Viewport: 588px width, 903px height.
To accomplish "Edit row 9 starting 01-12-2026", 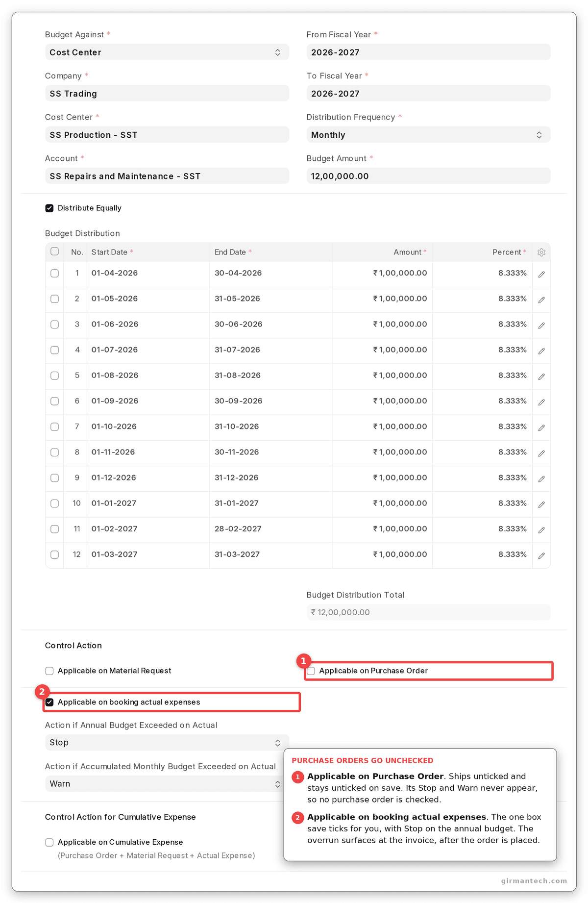I will point(541,479).
